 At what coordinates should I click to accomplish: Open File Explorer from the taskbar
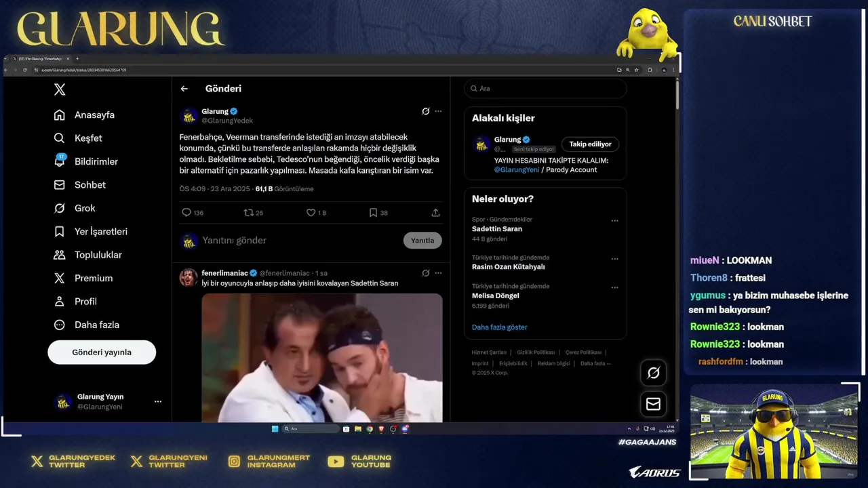(357, 429)
